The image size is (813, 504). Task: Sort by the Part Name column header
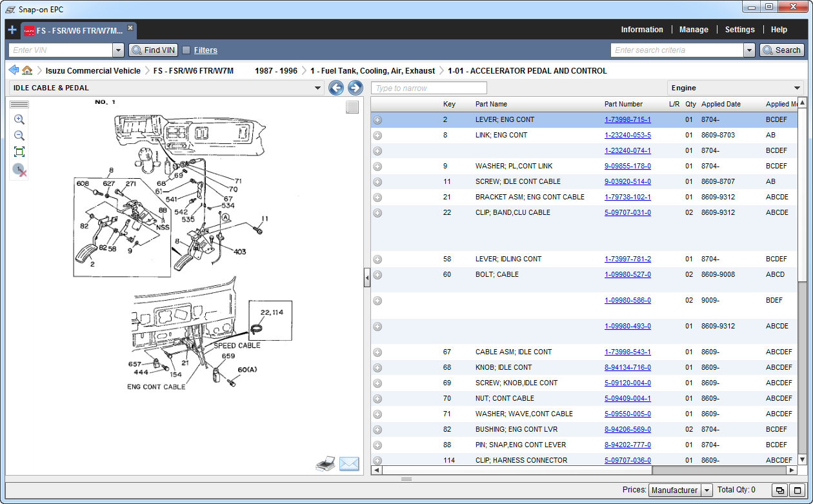tap(491, 104)
